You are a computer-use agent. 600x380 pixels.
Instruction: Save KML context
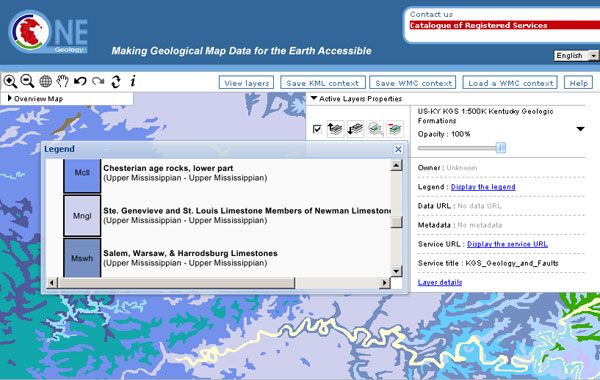point(323,83)
